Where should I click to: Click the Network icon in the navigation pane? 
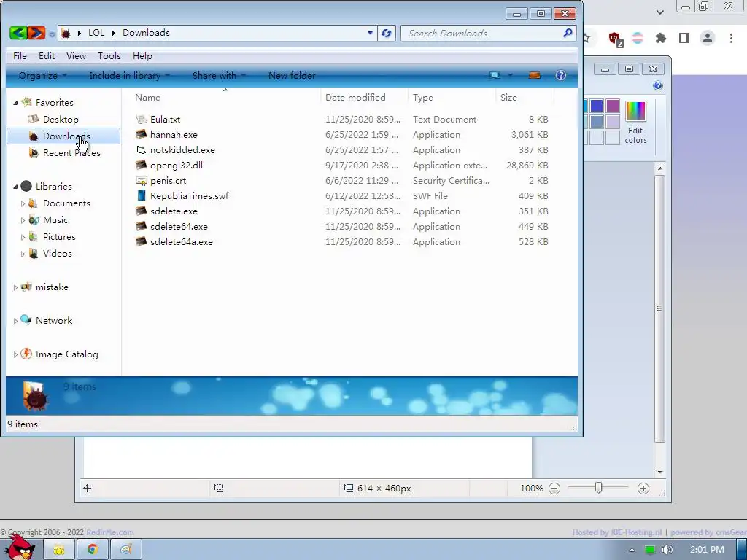pos(26,320)
